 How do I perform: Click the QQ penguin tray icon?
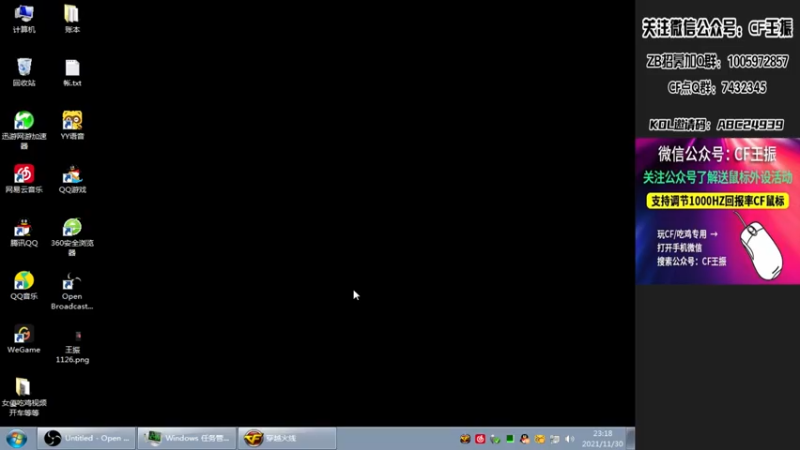tap(524, 439)
